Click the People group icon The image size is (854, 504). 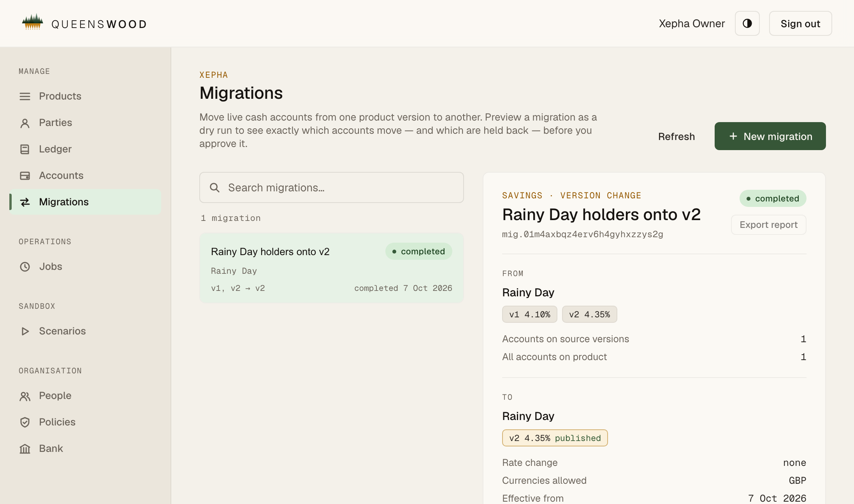coord(25,396)
